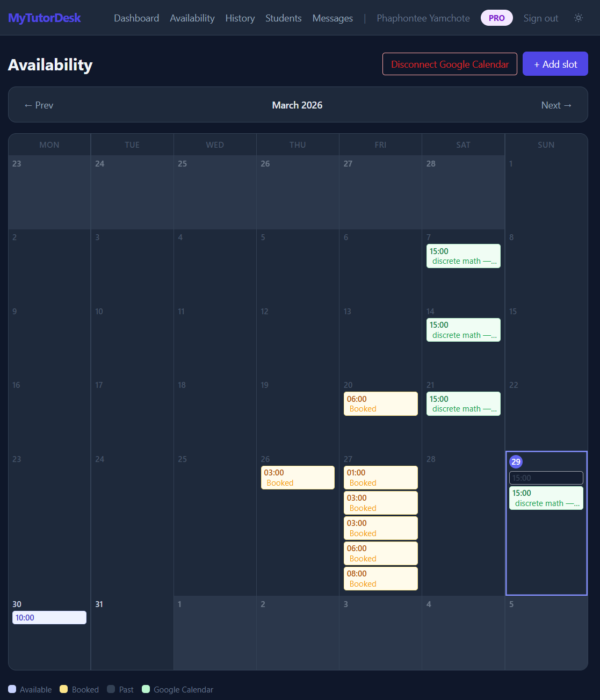600x700 pixels.
Task: Toggle light mode with the sun icon
Action: tap(579, 17)
